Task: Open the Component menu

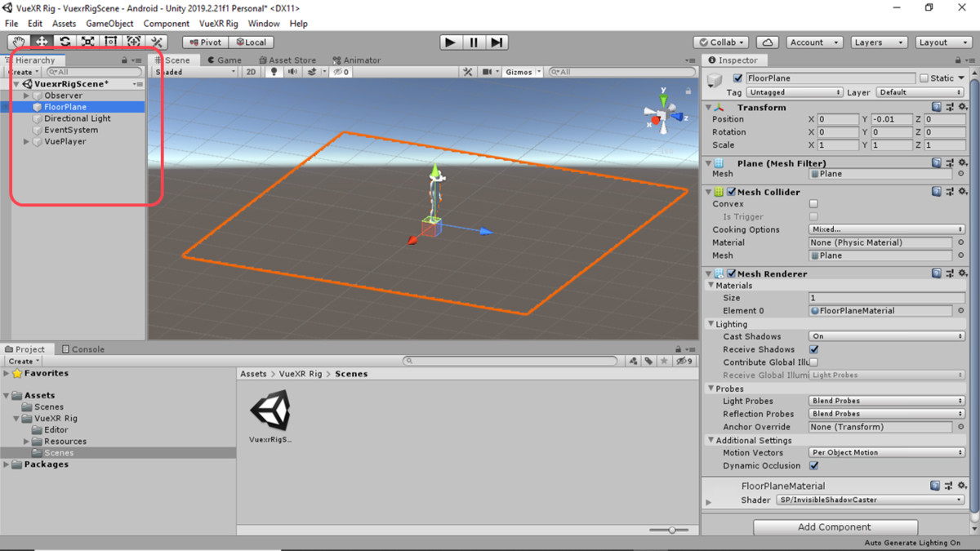Action: [x=167, y=24]
